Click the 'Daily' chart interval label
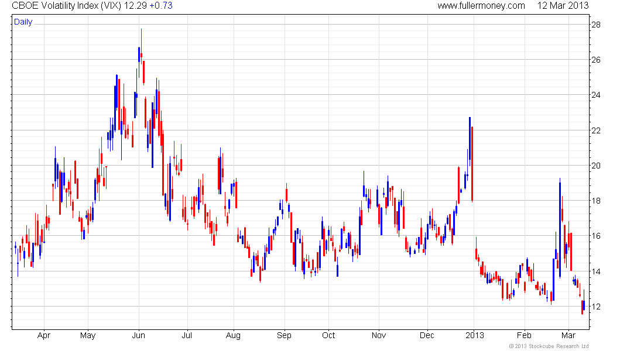 tap(23, 22)
